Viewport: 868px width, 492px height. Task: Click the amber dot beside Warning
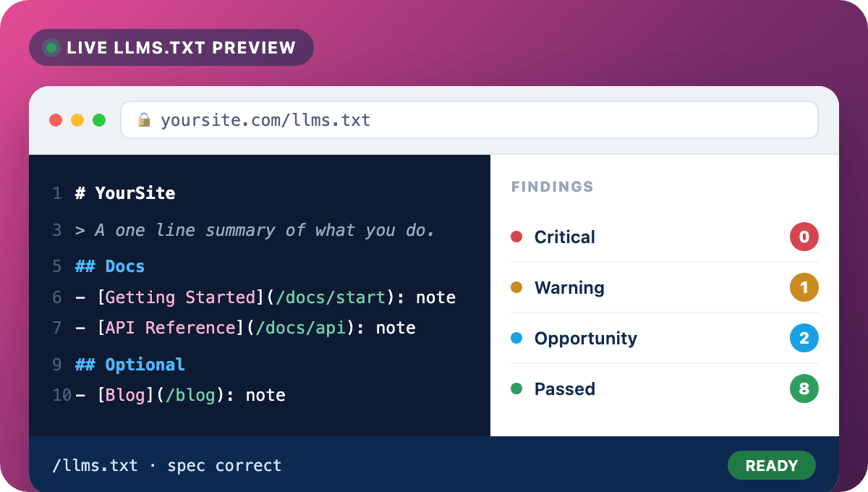pyautogui.click(x=516, y=287)
